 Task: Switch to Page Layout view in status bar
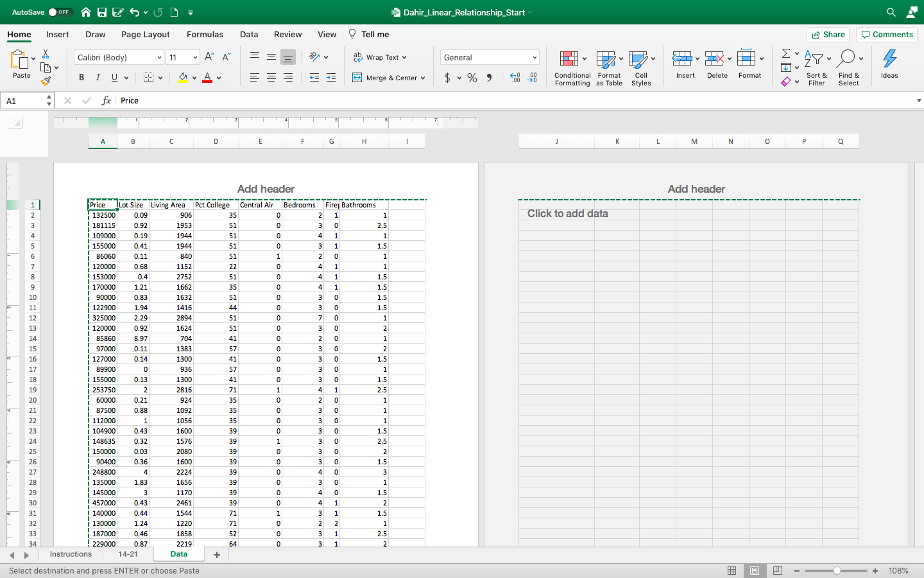coord(755,571)
